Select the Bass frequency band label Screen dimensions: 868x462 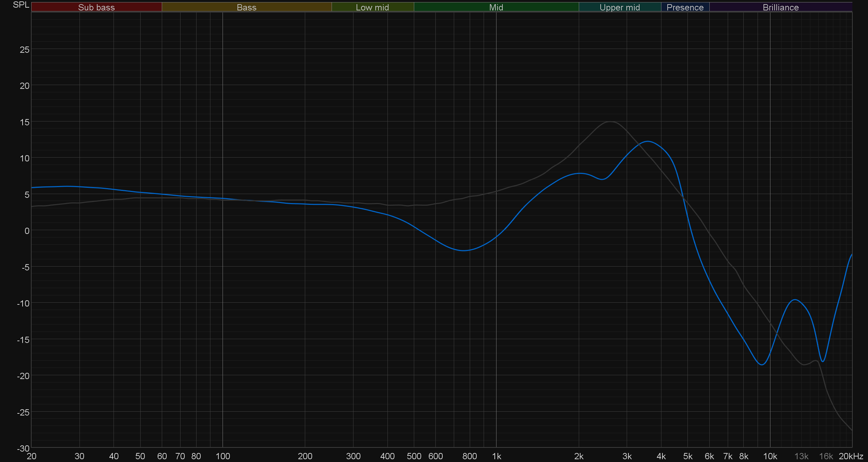point(247,7)
